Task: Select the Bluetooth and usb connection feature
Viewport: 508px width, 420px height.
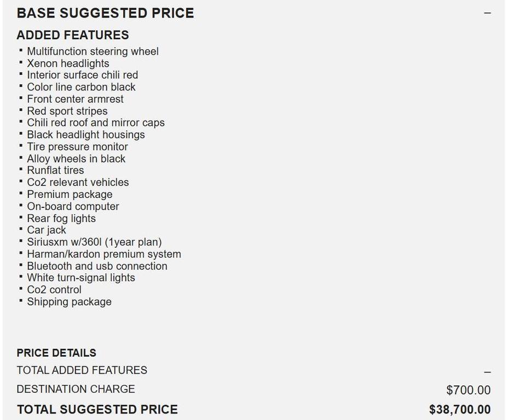Action: click(97, 266)
